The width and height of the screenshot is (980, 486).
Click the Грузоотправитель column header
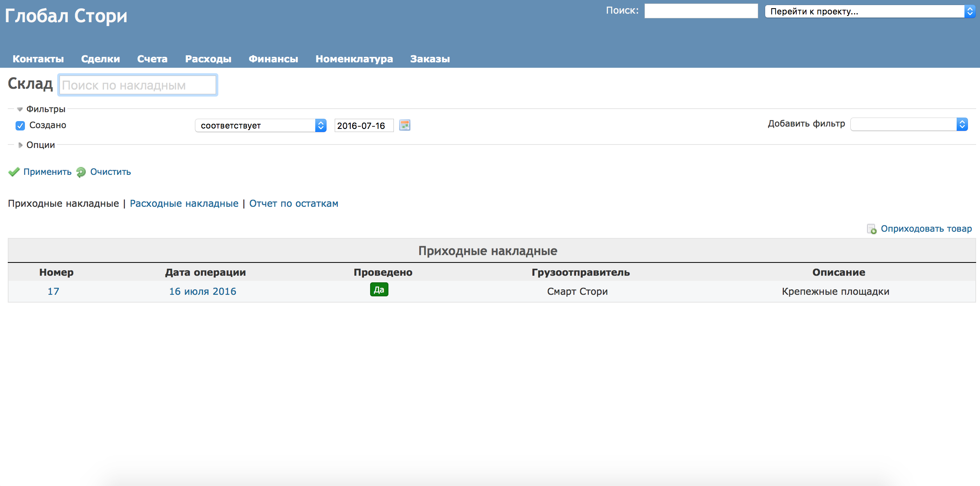coord(581,272)
